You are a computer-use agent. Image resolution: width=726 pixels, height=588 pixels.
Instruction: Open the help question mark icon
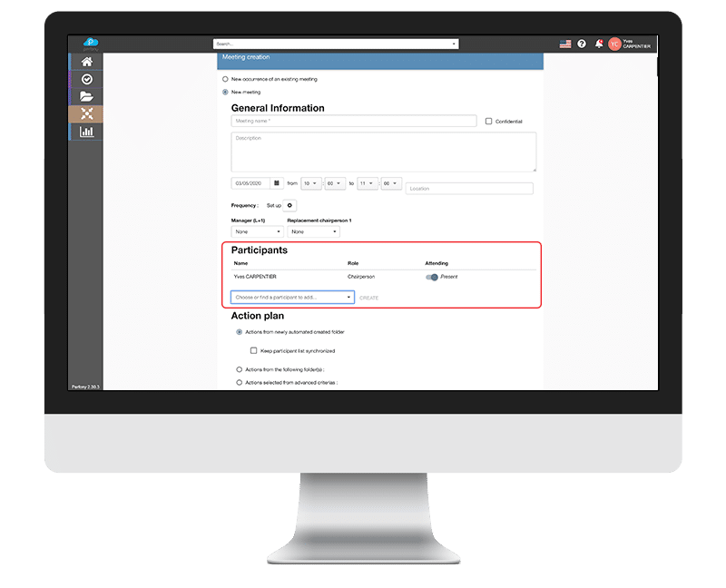pyautogui.click(x=582, y=44)
